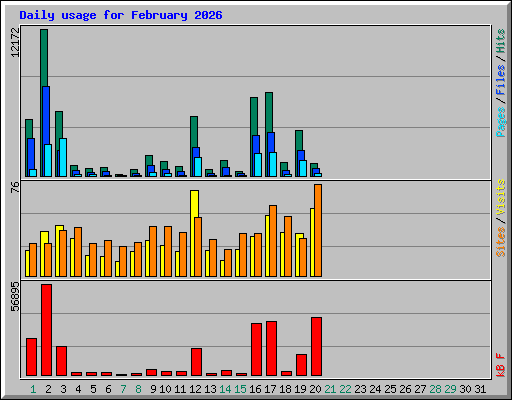Screen dimensions: 512x400
Task: Click the orange Sites bar for day 9
Action: point(153,251)
